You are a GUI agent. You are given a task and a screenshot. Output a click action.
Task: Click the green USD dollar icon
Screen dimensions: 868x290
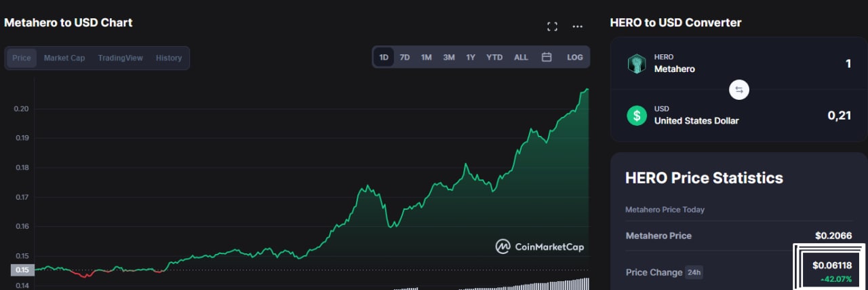637,115
